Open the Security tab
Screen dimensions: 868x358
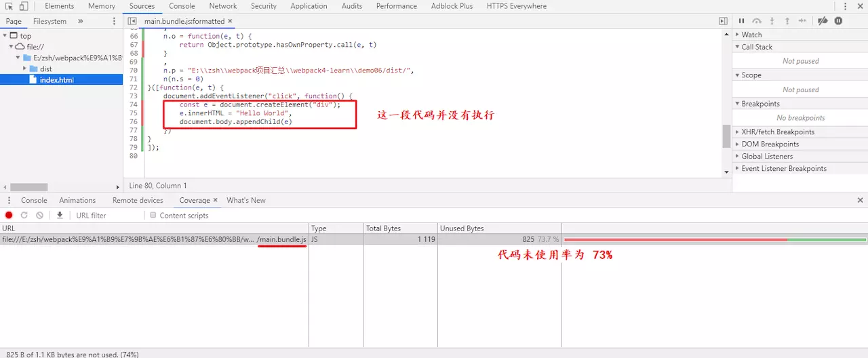click(264, 6)
